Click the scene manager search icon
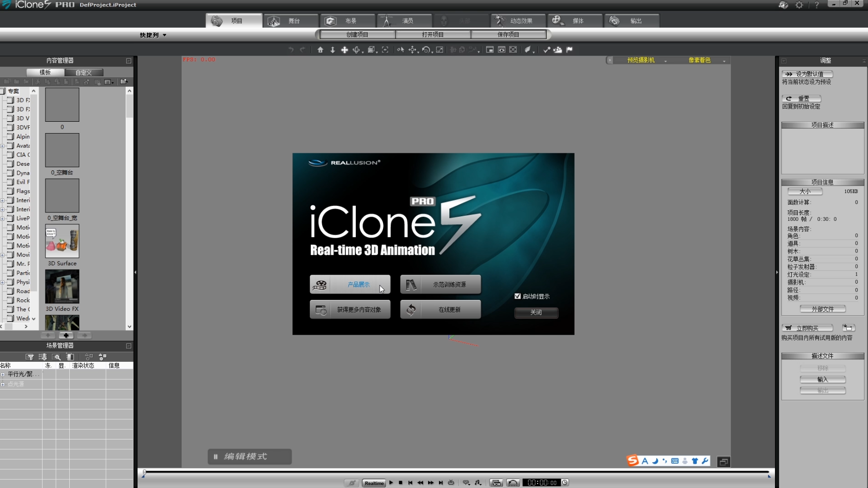 pos(56,357)
